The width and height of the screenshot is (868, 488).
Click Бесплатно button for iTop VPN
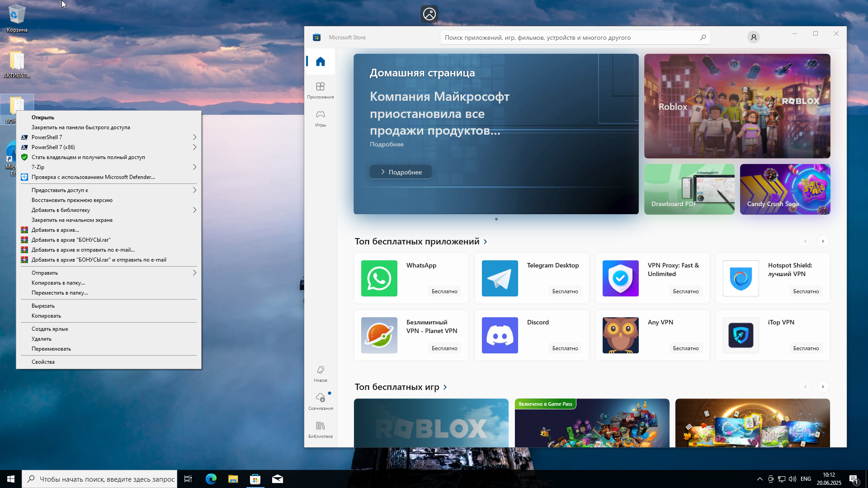coord(806,348)
